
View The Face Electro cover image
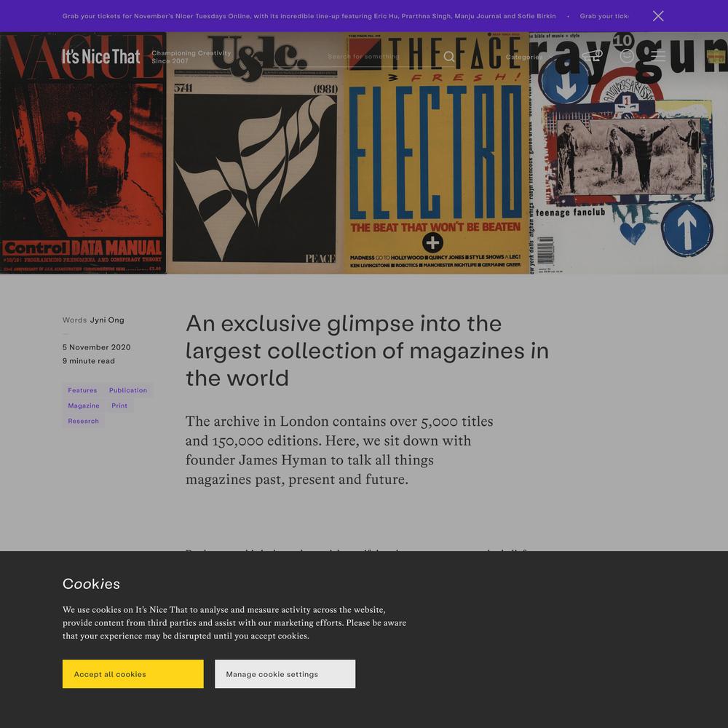pyautogui.click(x=436, y=153)
